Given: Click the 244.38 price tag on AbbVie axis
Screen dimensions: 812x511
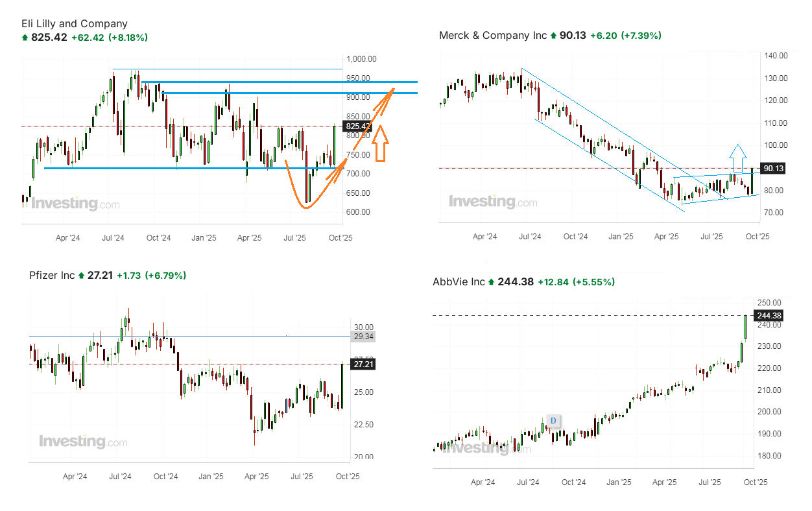Looking at the screenshot, I should 770,316.
